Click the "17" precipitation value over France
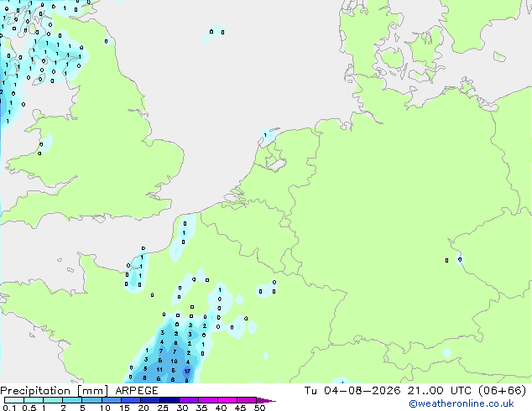The height and width of the screenshot is (411, 532). [187, 372]
